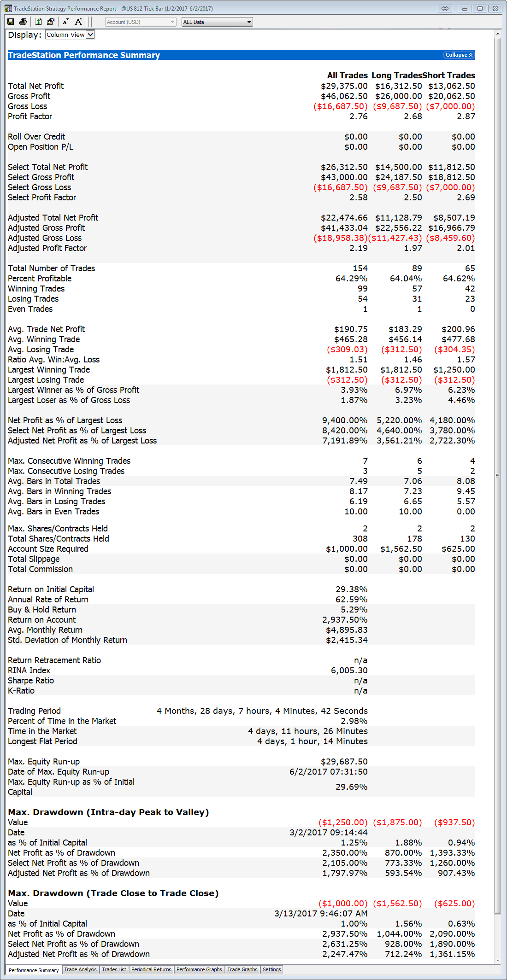The height and width of the screenshot is (980, 507).
Task: Open the Performance Graphs tab
Action: (x=199, y=969)
